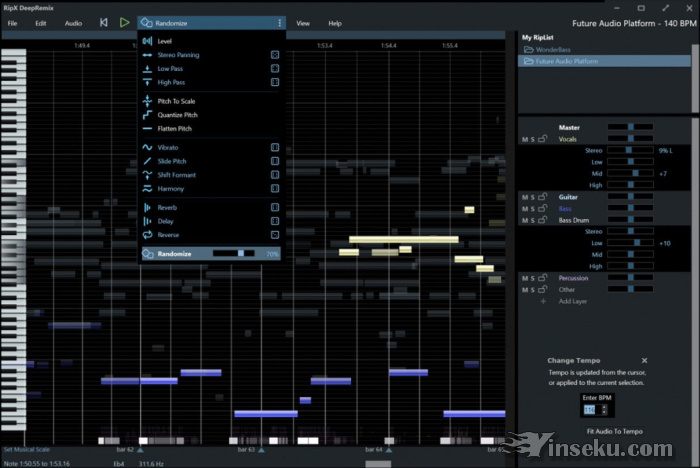Select the Harmony effect
This screenshot has width=700, height=468.
170,188
